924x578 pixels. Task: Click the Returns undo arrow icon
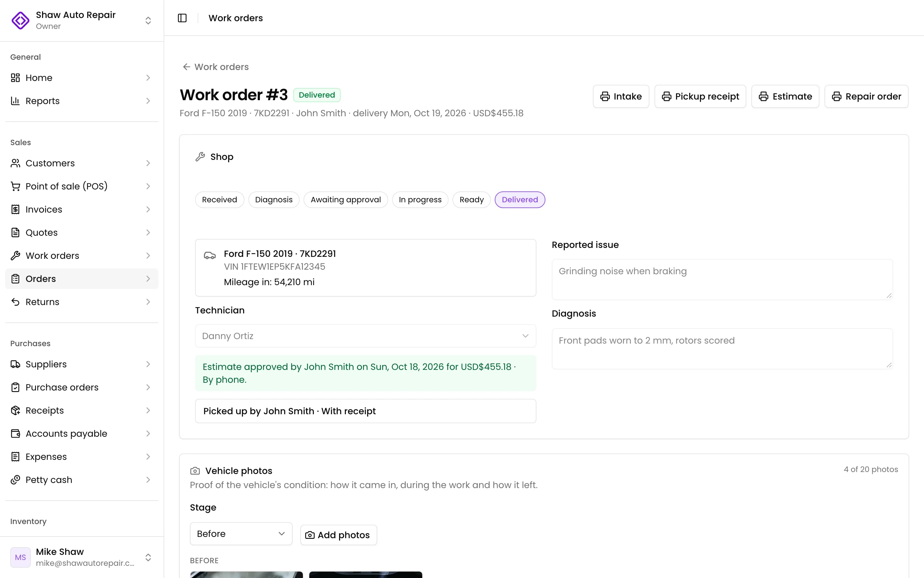tap(15, 302)
